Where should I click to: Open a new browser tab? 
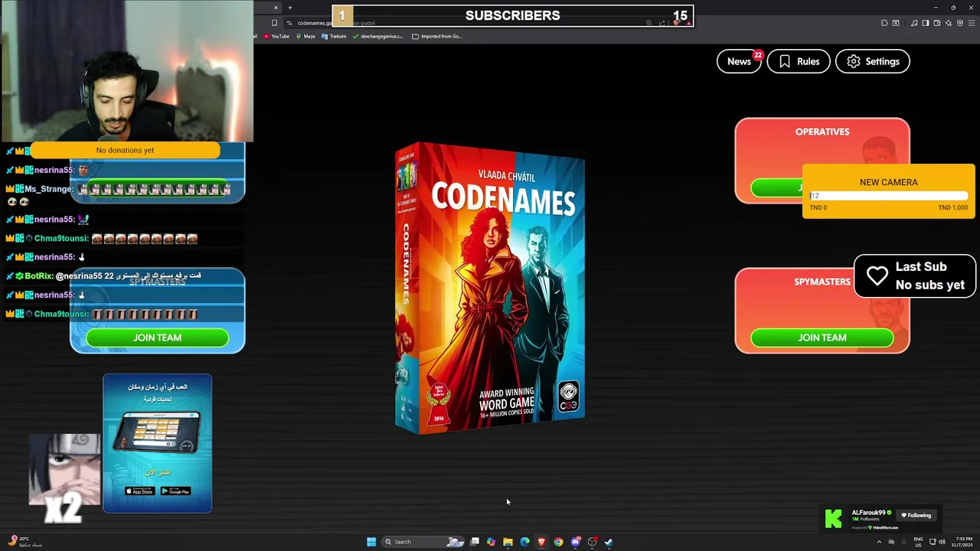(x=290, y=8)
